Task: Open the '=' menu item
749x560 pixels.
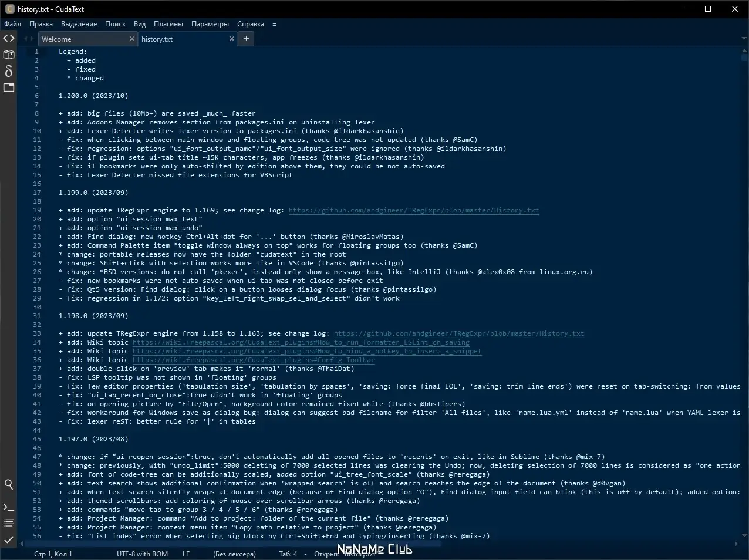Action: coord(274,24)
